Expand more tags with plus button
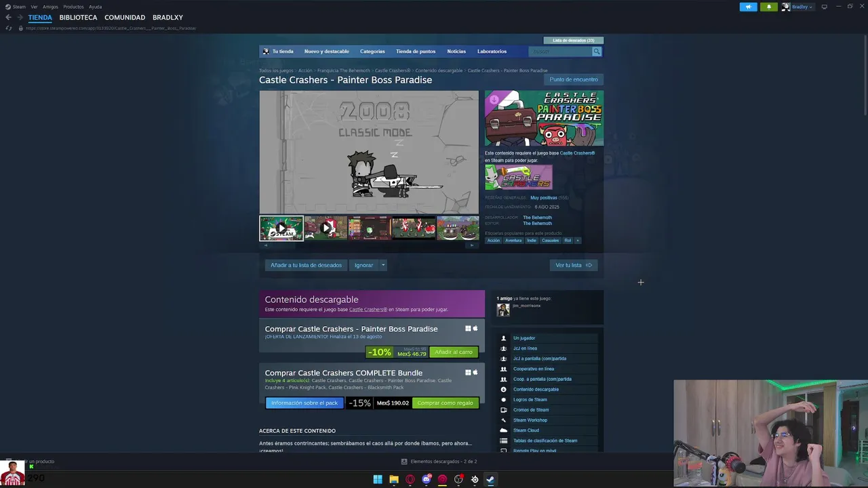Image resolution: width=868 pixels, height=488 pixels. coord(578,241)
